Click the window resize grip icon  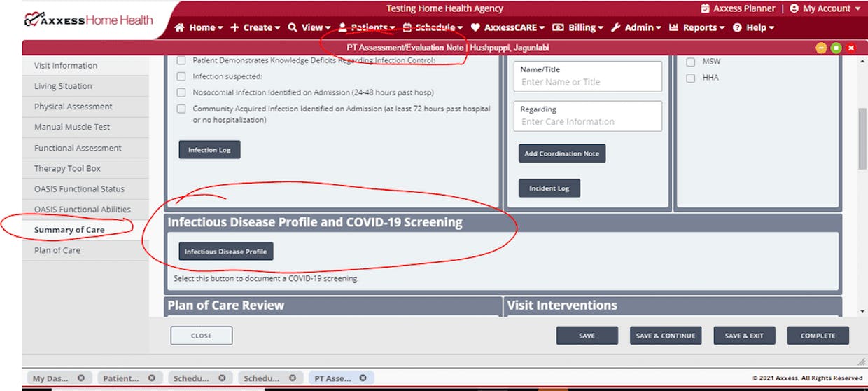862,361
